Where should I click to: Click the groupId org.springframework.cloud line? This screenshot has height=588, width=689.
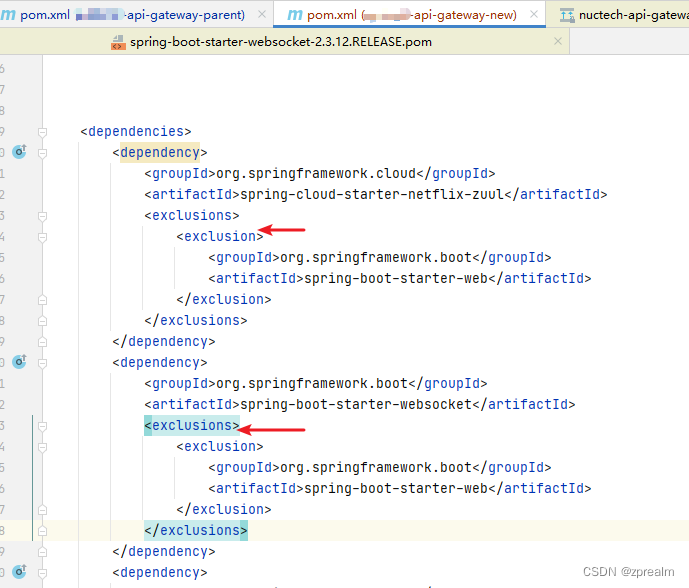(320, 174)
